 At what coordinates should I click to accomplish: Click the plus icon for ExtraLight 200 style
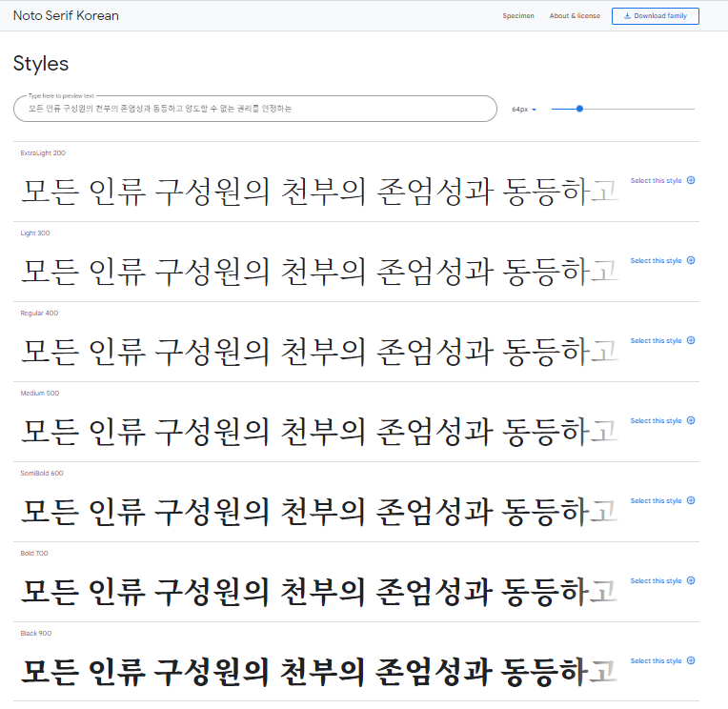point(691,180)
